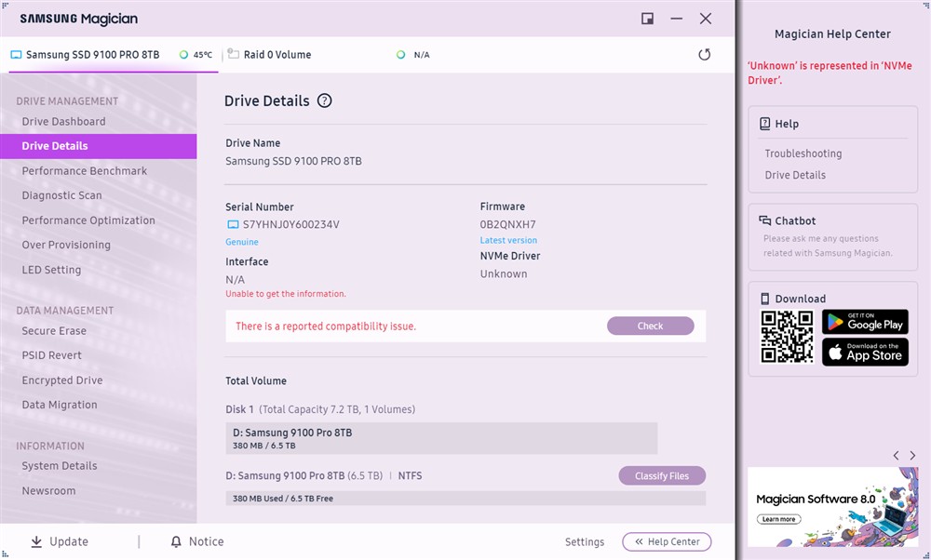This screenshot has height=560, width=931.
Task: Click the Update download icon
Action: tap(36, 541)
